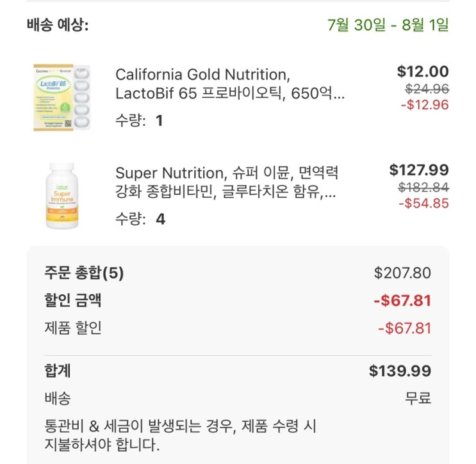Screen dimensions: 476x464
Task: Tap the -$12.96 discount amount
Action: [x=424, y=104]
